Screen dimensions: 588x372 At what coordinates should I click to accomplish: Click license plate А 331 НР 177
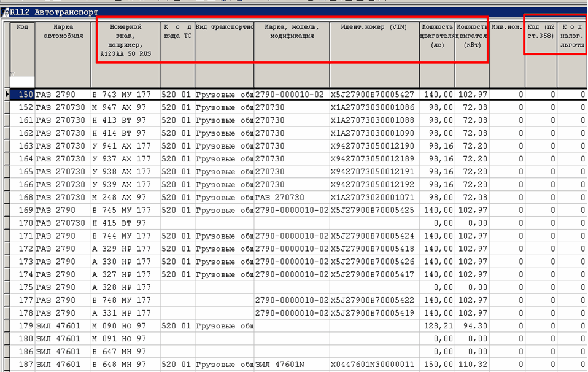tap(122, 313)
